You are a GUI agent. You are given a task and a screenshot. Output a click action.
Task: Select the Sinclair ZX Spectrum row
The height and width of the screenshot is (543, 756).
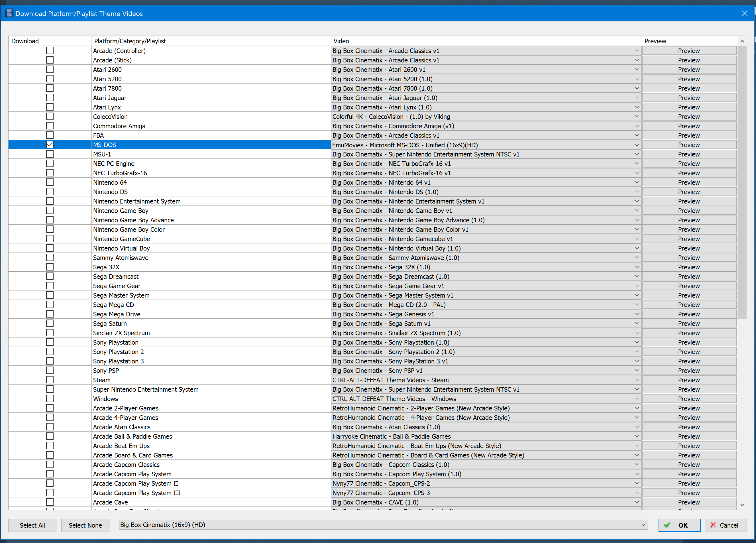pyautogui.click(x=211, y=333)
